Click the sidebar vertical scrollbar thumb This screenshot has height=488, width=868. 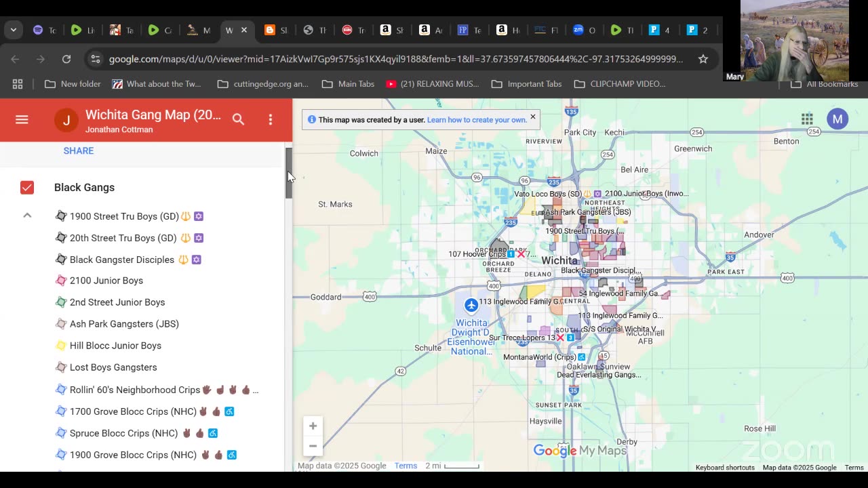(288, 173)
